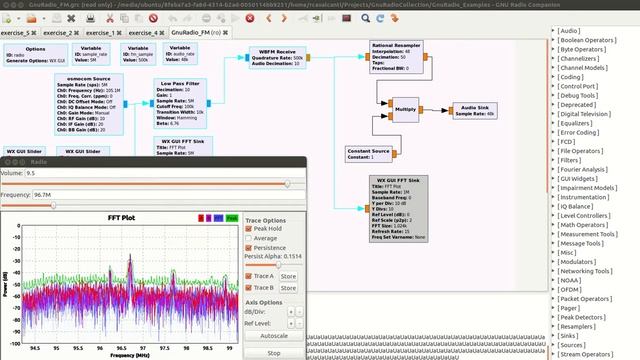Click the Rotate clockwise right arrow icon
Image resolution: width=640 pixels, height=360 pixels.
click(284, 18)
